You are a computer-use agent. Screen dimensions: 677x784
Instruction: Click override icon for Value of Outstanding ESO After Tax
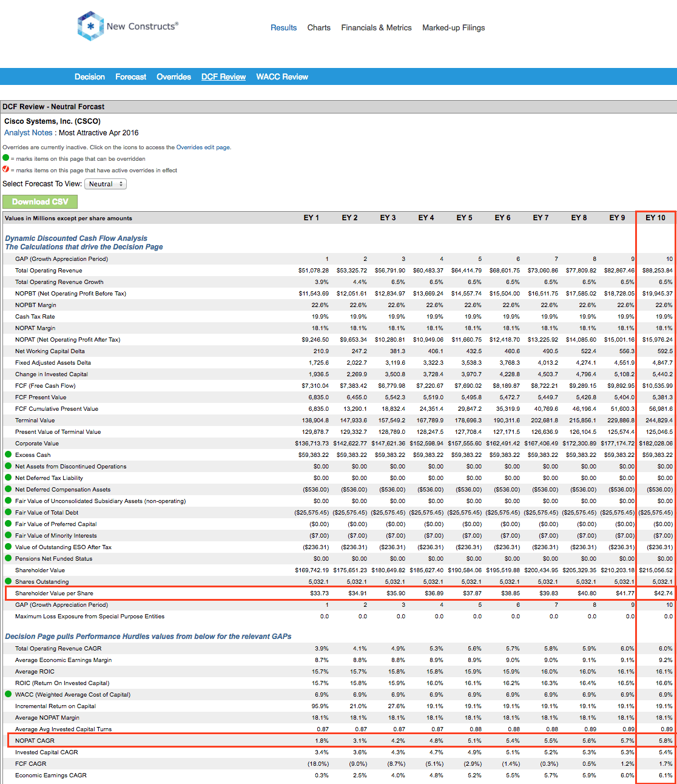[8, 547]
